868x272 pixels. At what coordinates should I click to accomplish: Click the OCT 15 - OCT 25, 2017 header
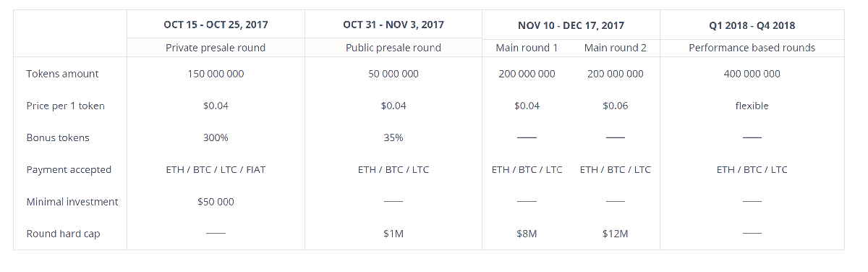[x=216, y=25]
